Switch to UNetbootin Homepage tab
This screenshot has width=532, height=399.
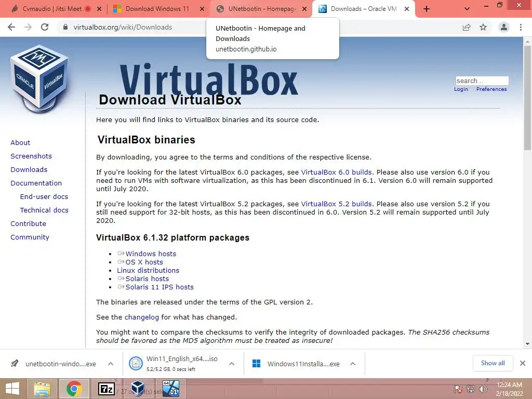click(x=262, y=9)
